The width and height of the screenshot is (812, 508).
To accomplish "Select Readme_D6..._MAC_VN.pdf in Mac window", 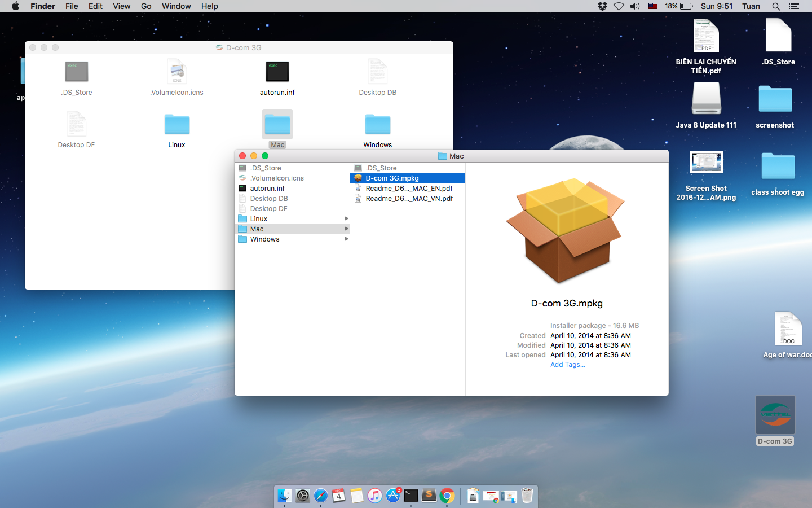I will pos(407,198).
